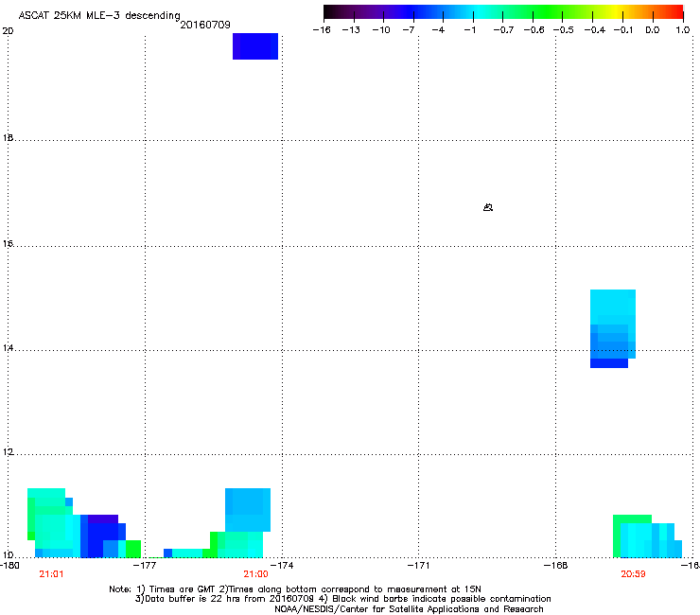Click the red end of the color scale bar
The width and height of the screenshot is (700, 615).
[674, 11]
